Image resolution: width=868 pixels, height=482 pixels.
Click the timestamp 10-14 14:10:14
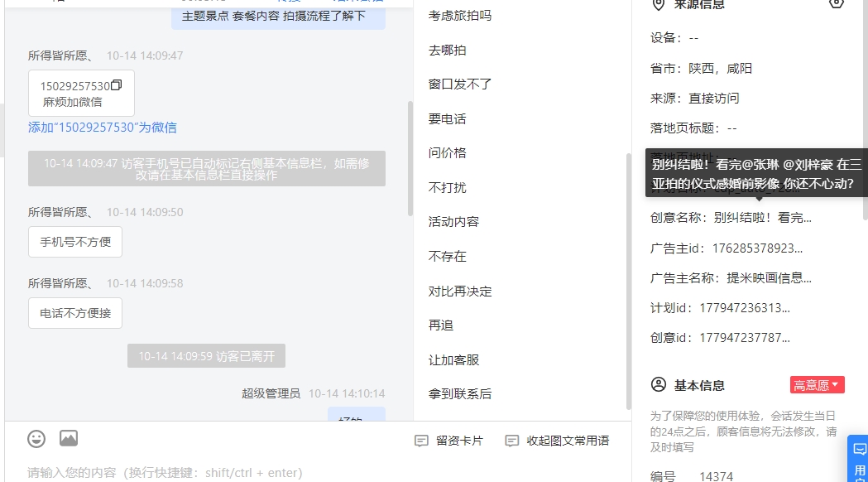[x=347, y=394]
